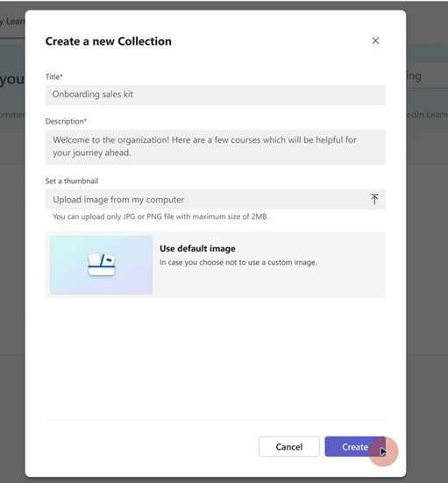Click the Create button
Viewport: 448px width, 483px height.
355,446
